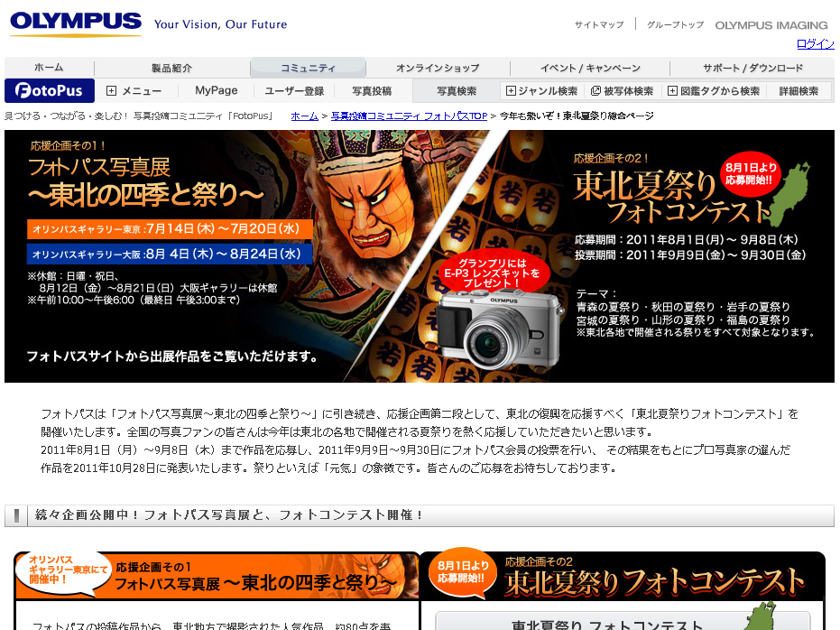Click the フォトパス写真展 orange section header
The width and height of the screenshot is (840, 630).
(217, 576)
